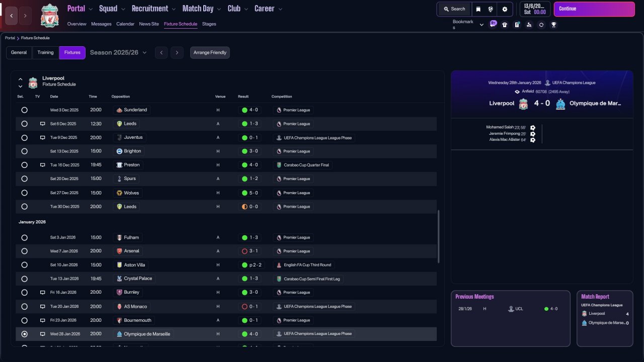
Task: Select the Aston Villa fixture radio button
Action: 24,264
